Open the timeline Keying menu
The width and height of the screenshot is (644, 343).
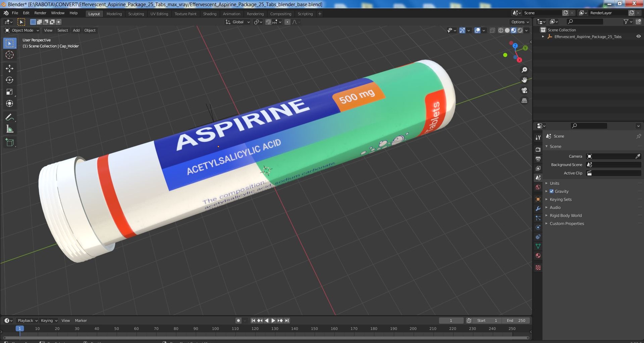click(49, 321)
